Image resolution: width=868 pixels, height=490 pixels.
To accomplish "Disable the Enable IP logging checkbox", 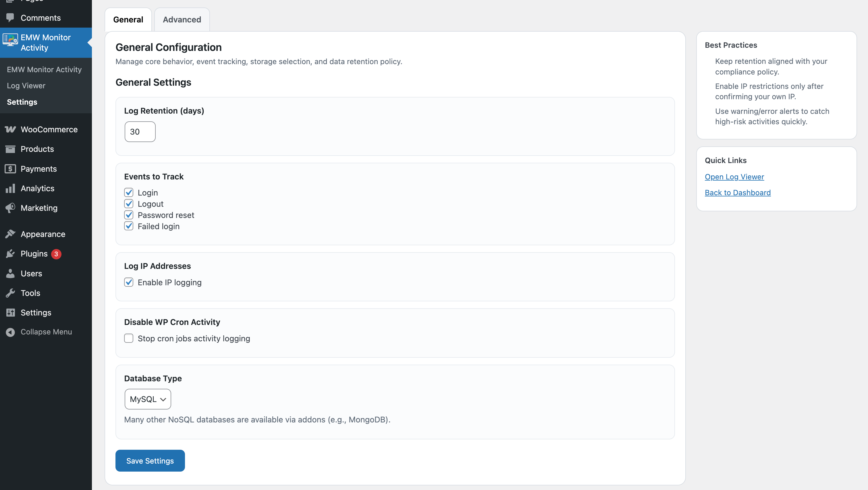I will pos(129,282).
